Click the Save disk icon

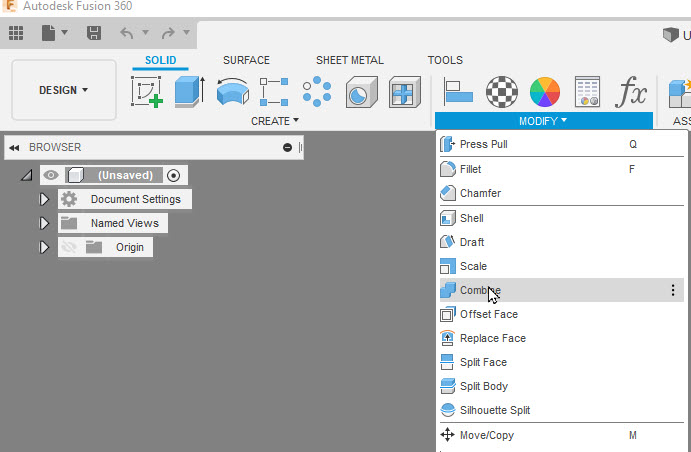point(94,33)
